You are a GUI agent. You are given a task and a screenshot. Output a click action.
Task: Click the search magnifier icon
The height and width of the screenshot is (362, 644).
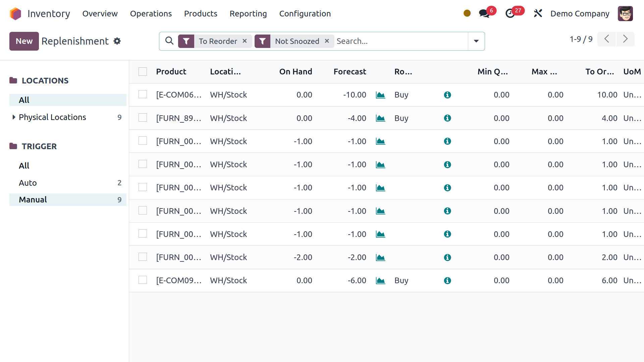point(169,41)
